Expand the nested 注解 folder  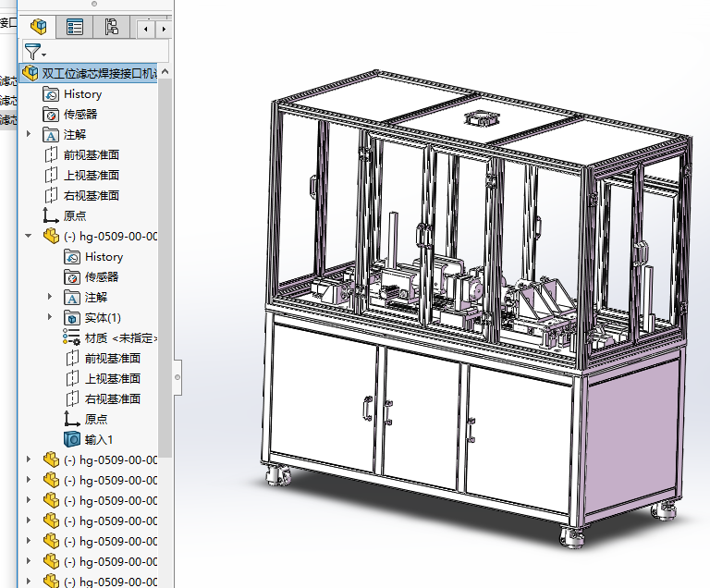(50, 297)
